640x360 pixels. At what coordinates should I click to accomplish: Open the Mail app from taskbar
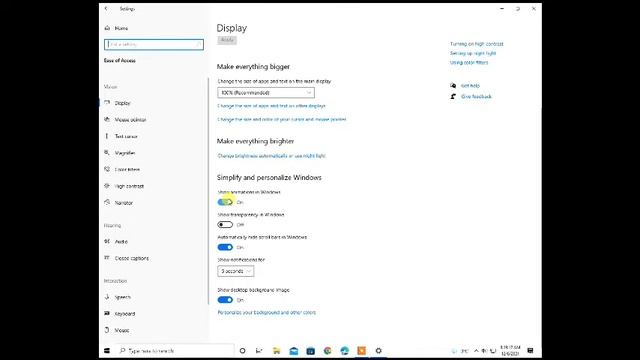click(293, 351)
